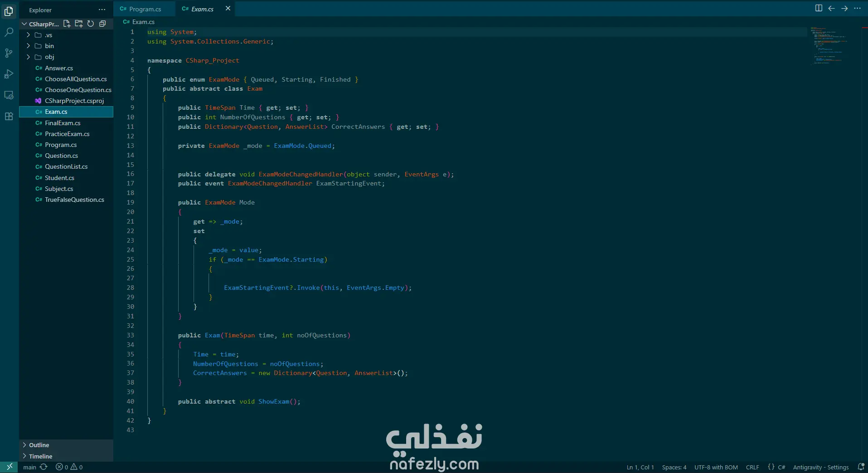
Task: Open Student.cs file
Action: [x=66, y=178]
